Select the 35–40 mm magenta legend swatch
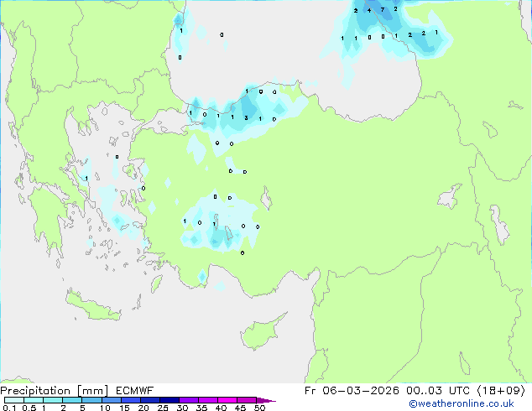The height and width of the screenshot is (411, 532). point(207,400)
